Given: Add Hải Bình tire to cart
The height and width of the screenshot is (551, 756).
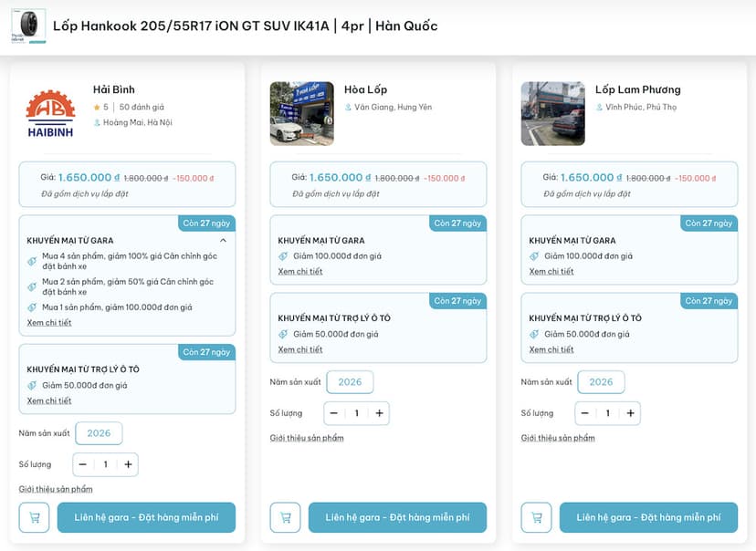Looking at the screenshot, I should tap(34, 517).
